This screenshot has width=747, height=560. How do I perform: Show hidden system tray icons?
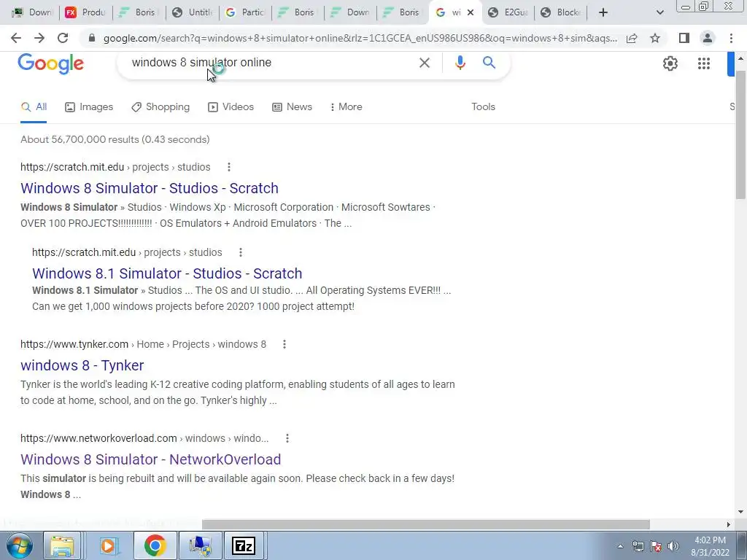pyautogui.click(x=620, y=546)
